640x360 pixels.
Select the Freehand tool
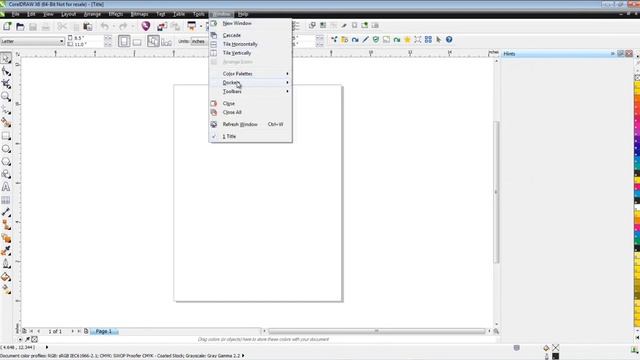pos(6,110)
